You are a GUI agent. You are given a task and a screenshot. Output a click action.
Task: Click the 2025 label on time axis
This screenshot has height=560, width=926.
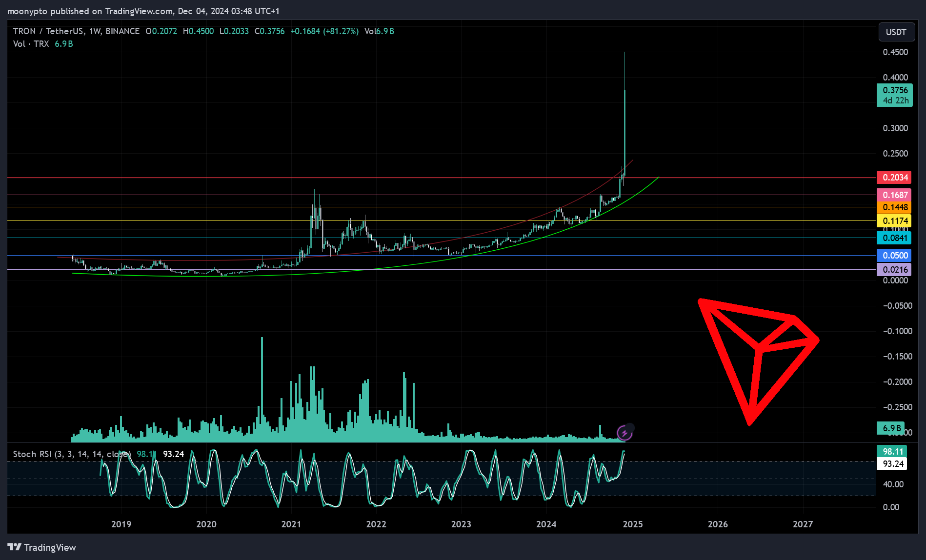coord(633,524)
